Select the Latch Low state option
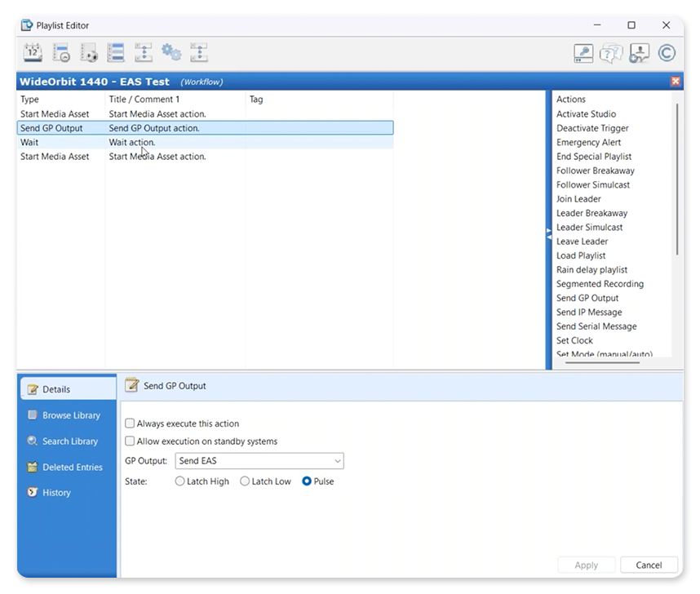This screenshot has height=594, width=700. coord(245,481)
